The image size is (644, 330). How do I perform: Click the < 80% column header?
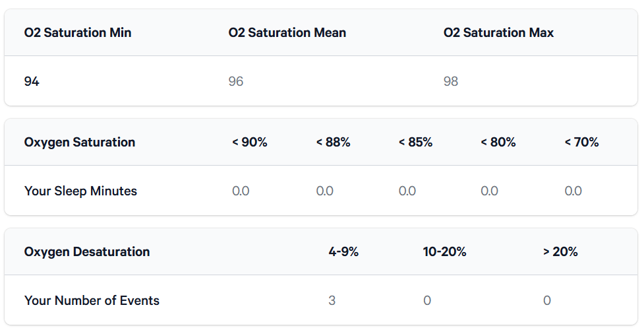click(498, 142)
